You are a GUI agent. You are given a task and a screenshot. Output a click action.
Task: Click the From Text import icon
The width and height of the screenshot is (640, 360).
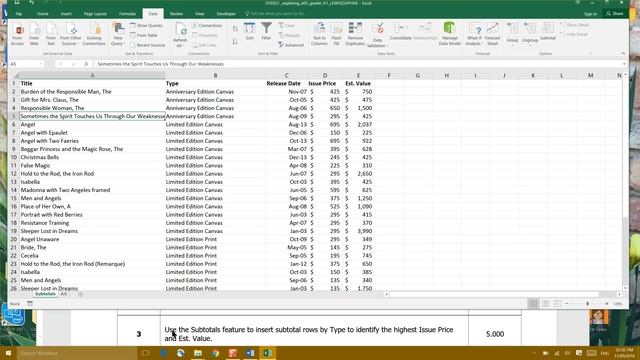(x=51, y=34)
